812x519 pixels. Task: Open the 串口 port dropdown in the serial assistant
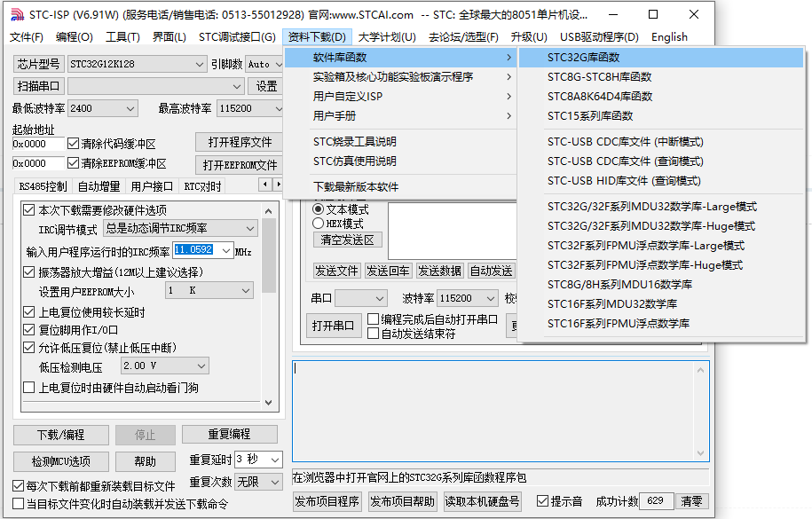[361, 298]
